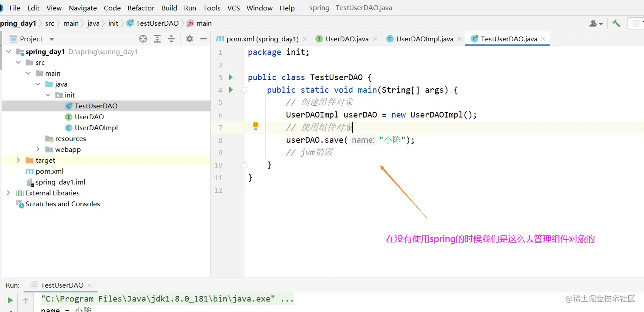Image resolution: width=644 pixels, height=312 pixels.
Task: Close the TestUserDAO.java editor tab
Action: [544, 39]
